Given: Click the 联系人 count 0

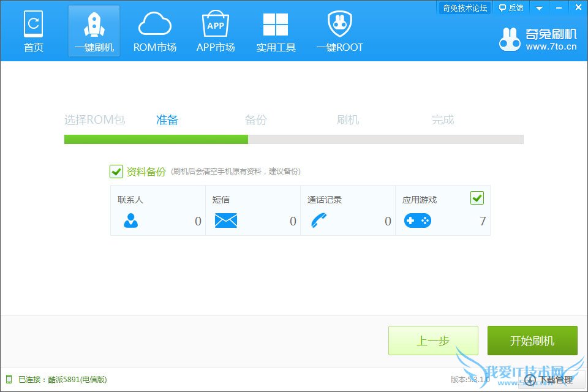Looking at the screenshot, I should (x=198, y=221).
